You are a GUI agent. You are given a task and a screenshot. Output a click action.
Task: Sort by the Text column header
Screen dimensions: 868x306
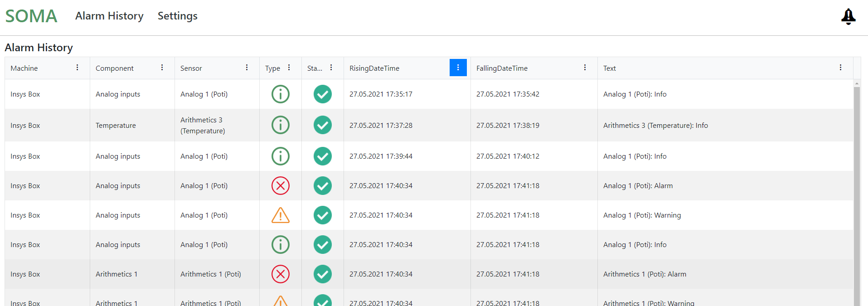point(609,68)
